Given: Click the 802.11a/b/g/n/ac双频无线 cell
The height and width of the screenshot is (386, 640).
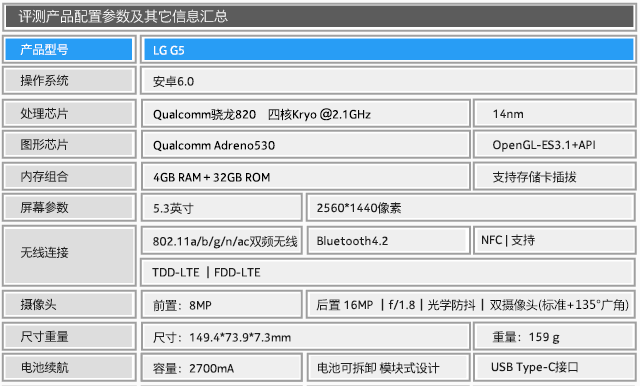Looking at the screenshot, I should click(x=222, y=241).
